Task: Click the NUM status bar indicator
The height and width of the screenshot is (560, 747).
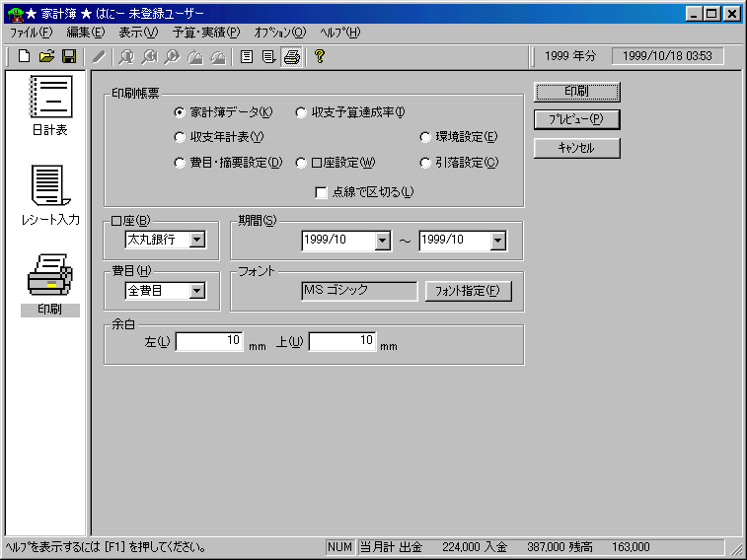Action: (x=339, y=547)
